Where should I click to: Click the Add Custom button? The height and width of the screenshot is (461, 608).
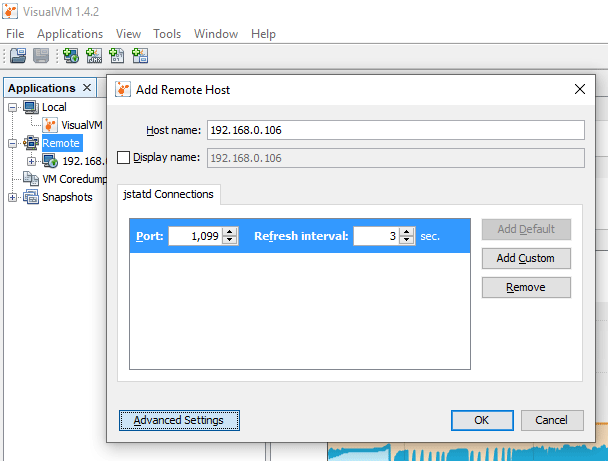526,258
